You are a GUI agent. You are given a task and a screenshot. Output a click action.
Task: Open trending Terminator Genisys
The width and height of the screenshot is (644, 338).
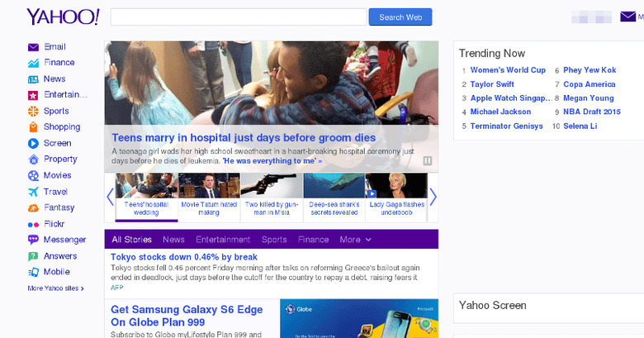pos(506,126)
